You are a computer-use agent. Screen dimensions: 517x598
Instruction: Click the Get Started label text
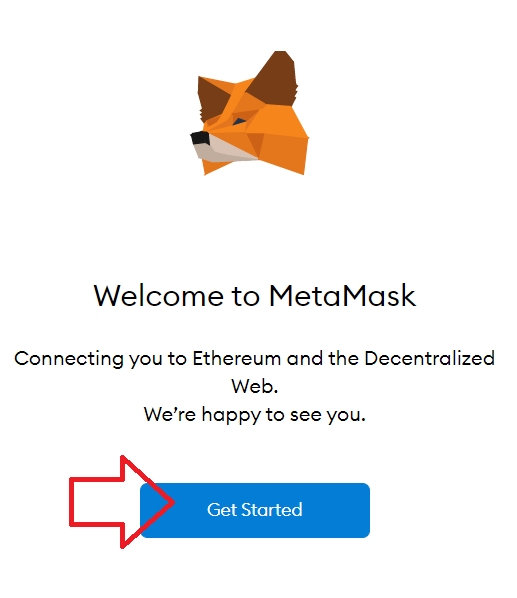(255, 510)
